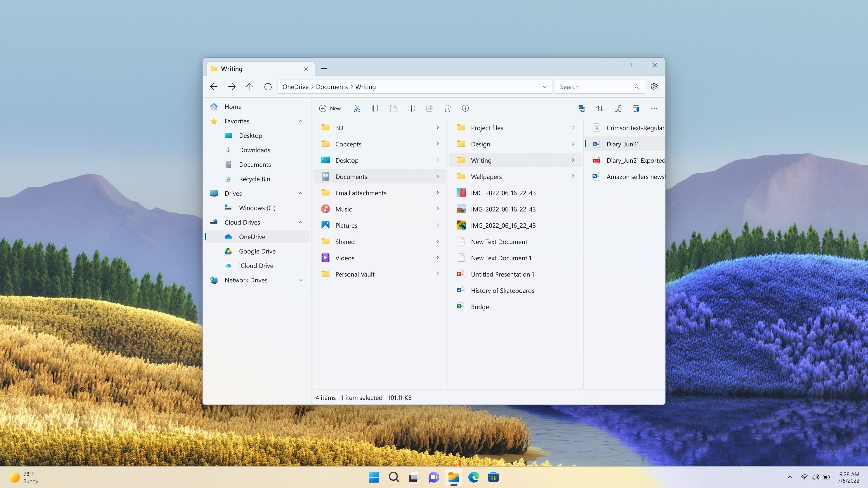The height and width of the screenshot is (488, 868).
Task: Select Diary_Jun21 file in panel
Action: 622,144
